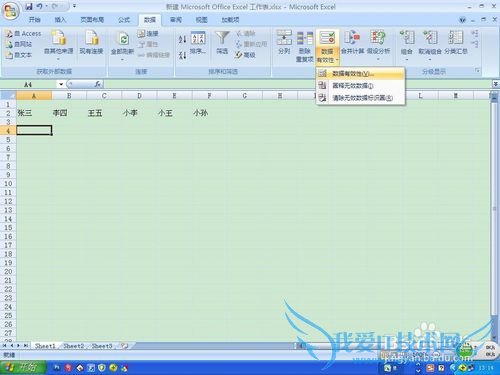The image size is (500, 375).
Task: Click the 数据有效性 ribbon button
Action: (327, 46)
